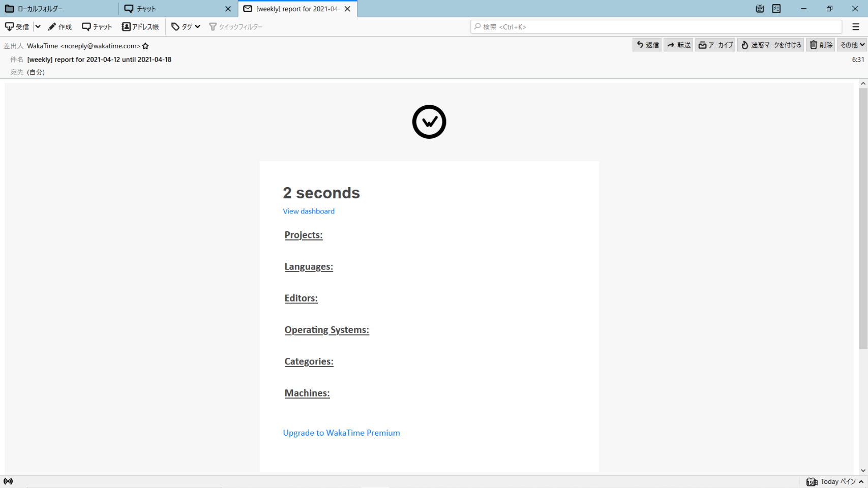Click Upgrade to WakaTime Premium link

[x=341, y=433]
